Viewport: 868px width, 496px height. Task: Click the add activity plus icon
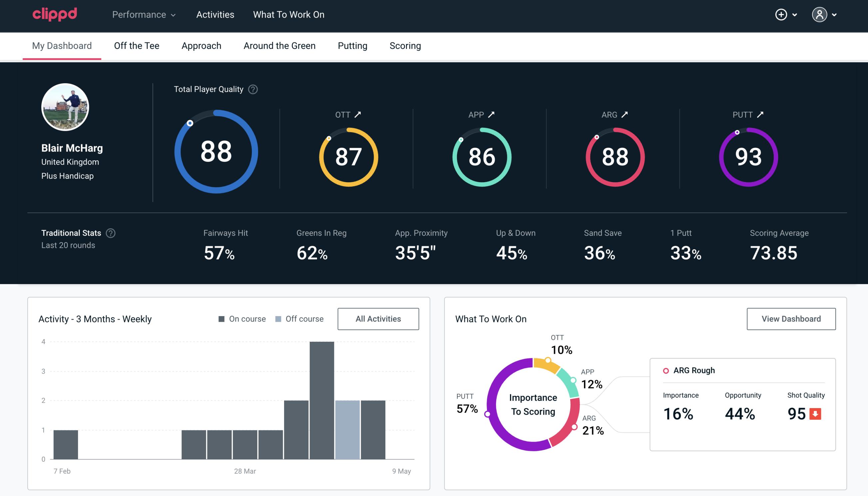(x=782, y=15)
